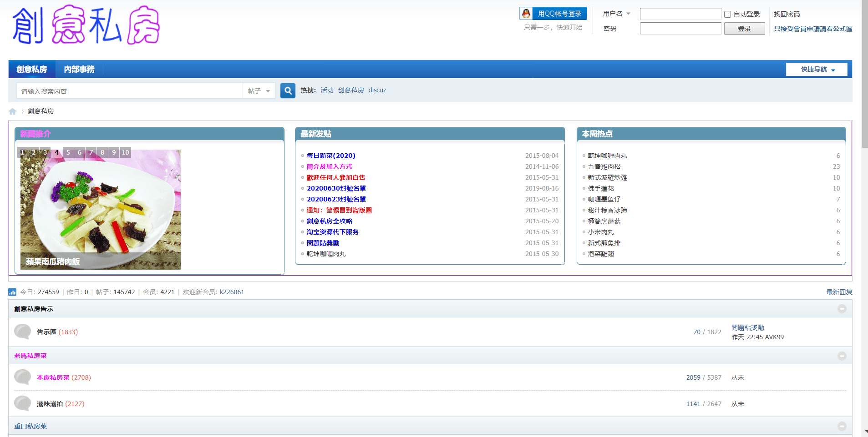Screen dimensions: 868x437
Task: Click the home icon in breadcrumb
Action: (x=13, y=111)
